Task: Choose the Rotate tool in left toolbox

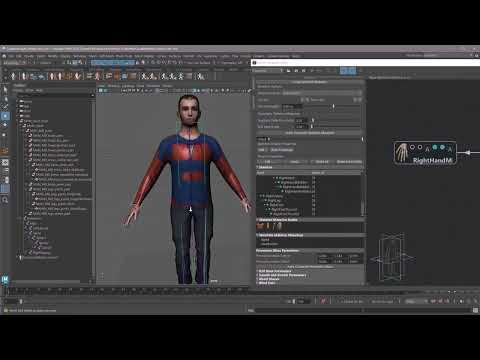Action: pyautogui.click(x=5, y=124)
